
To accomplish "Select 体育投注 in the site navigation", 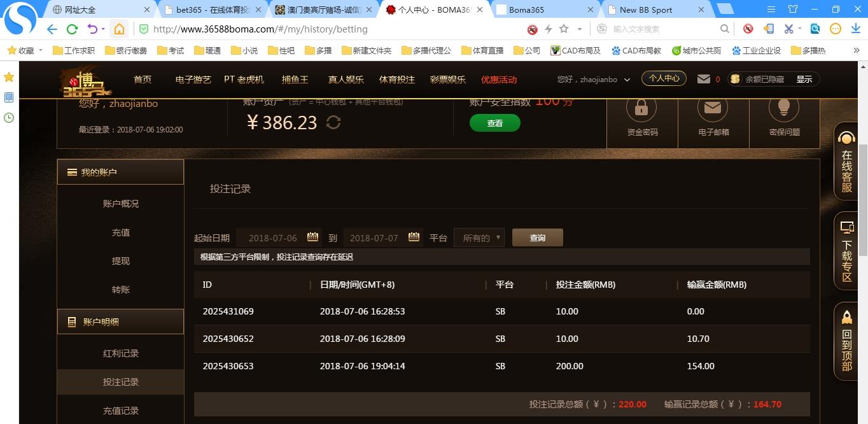I will pos(396,79).
